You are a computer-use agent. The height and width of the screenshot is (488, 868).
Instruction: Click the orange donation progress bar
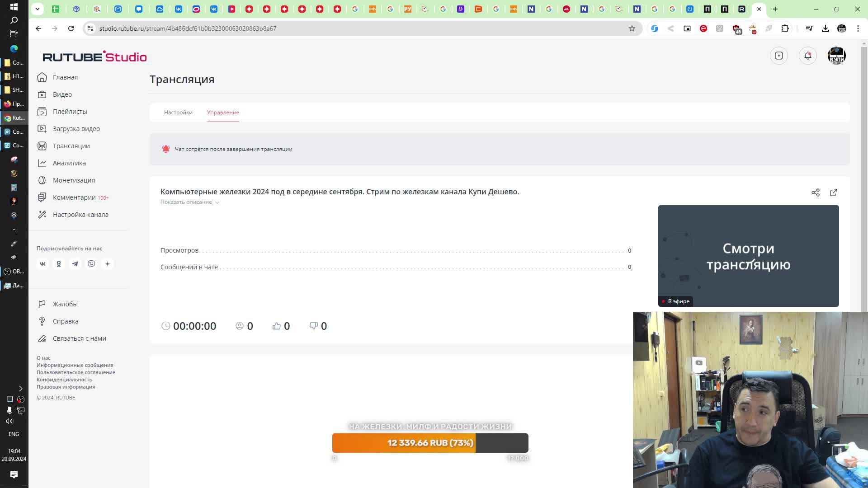click(x=403, y=443)
